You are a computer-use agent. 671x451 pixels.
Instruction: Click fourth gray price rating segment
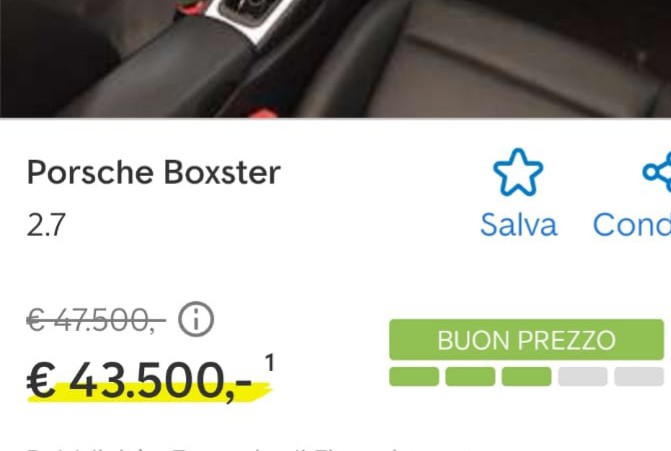[x=583, y=377]
